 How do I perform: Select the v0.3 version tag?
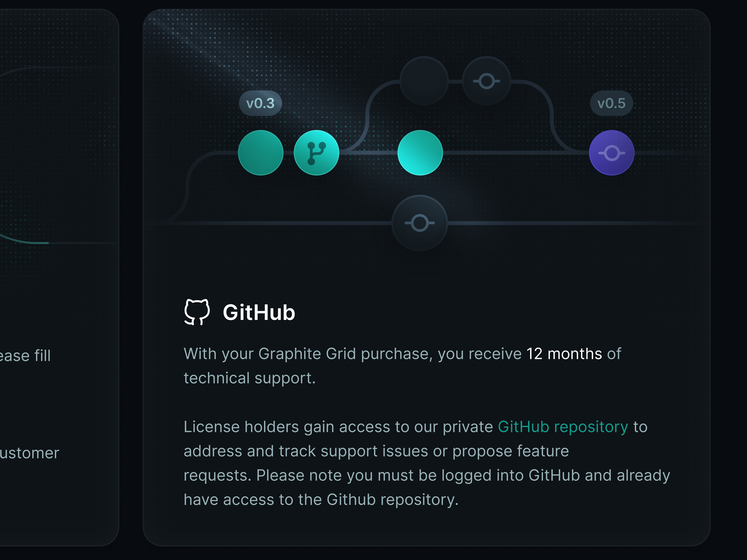coord(260,103)
